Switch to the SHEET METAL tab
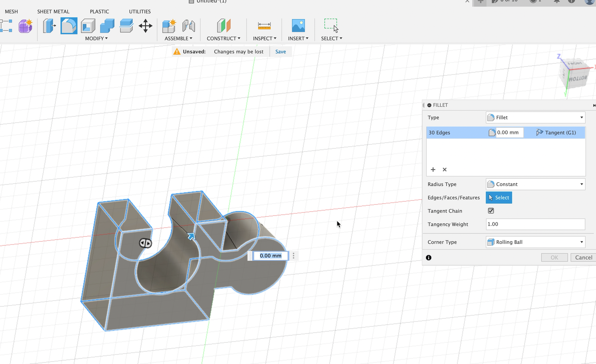This screenshot has height=364, width=596. [53, 12]
